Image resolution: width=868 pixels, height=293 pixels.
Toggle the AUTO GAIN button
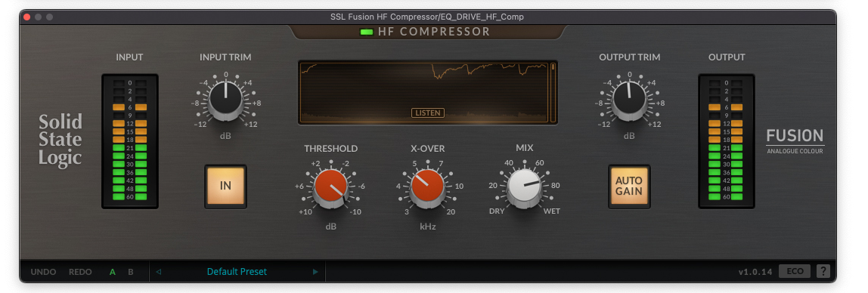coord(629,186)
